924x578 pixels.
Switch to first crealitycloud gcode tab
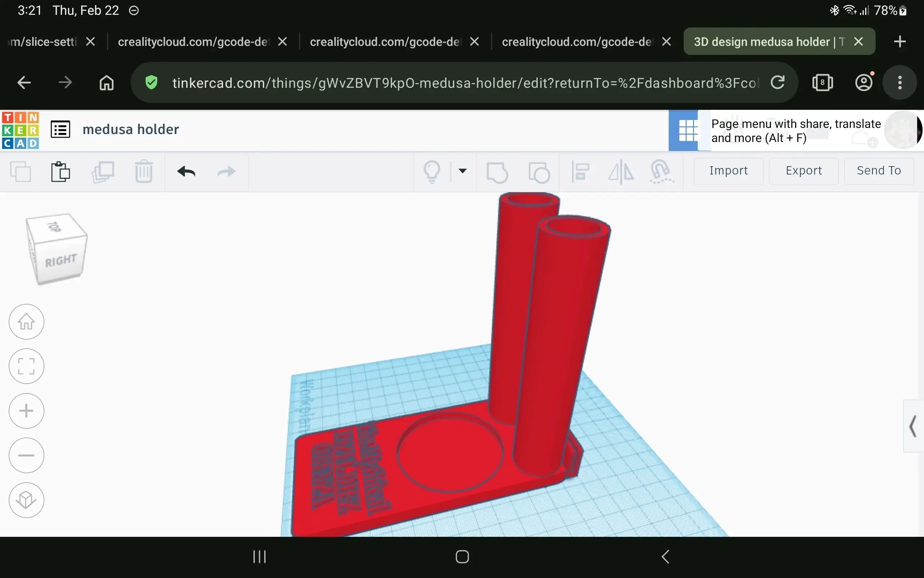[x=193, y=41]
